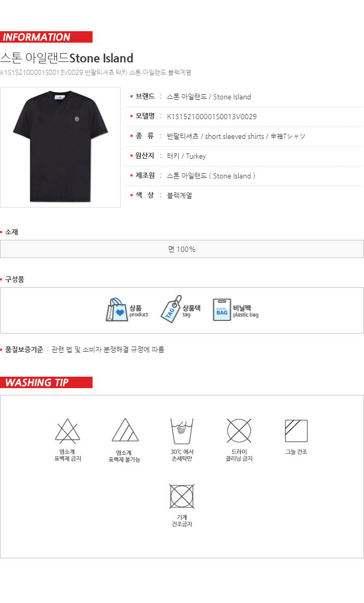The height and width of the screenshot is (603, 364).
Task: Click the red INFORMATION banner
Action: [x=46, y=37]
